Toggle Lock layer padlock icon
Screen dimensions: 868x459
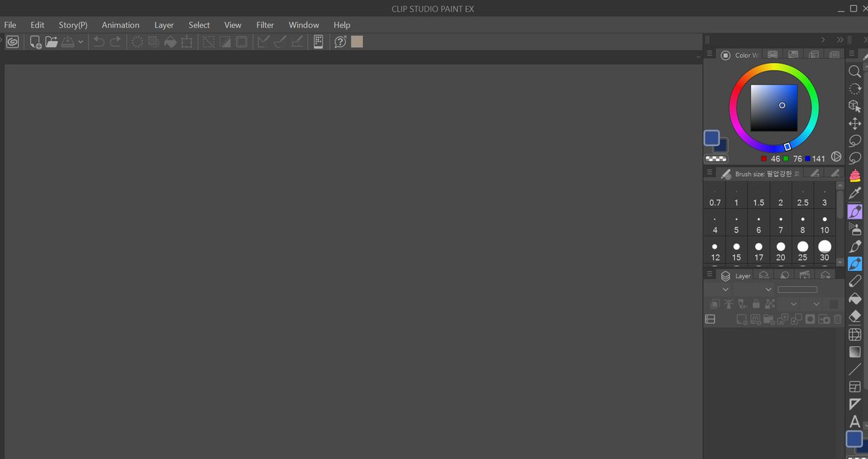(756, 304)
